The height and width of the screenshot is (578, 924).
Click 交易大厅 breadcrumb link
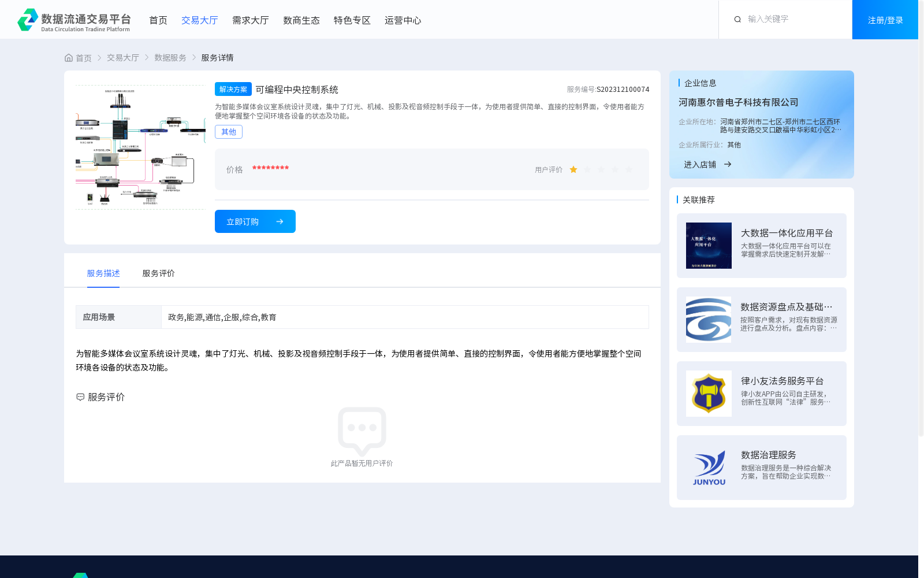click(x=123, y=58)
